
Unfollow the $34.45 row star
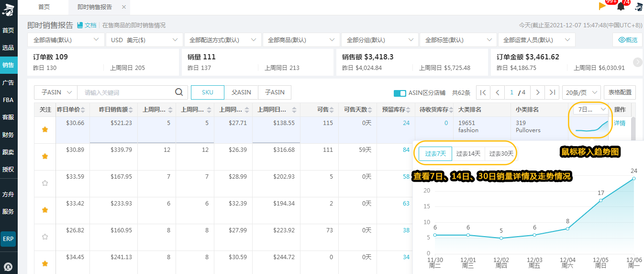pyautogui.click(x=45, y=263)
